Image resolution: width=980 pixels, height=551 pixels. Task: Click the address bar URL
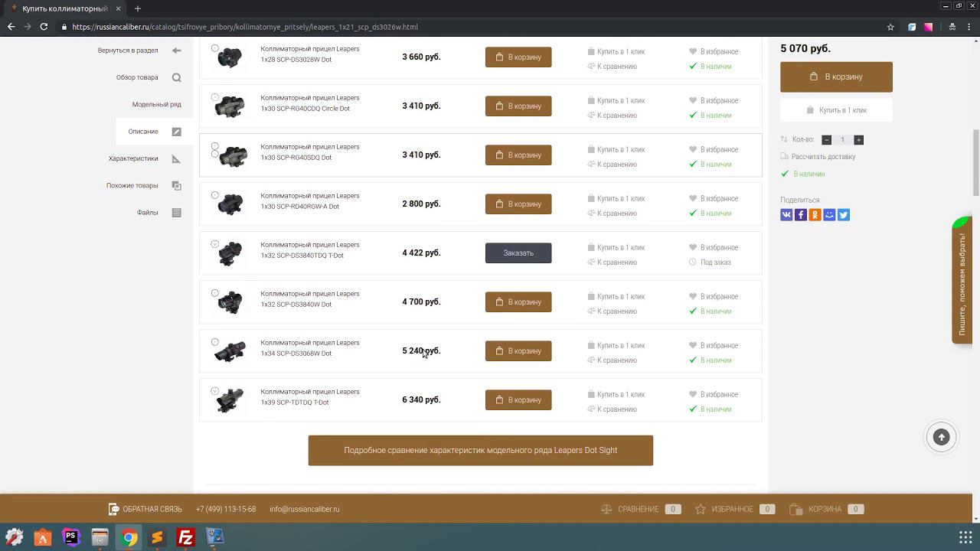click(245, 27)
